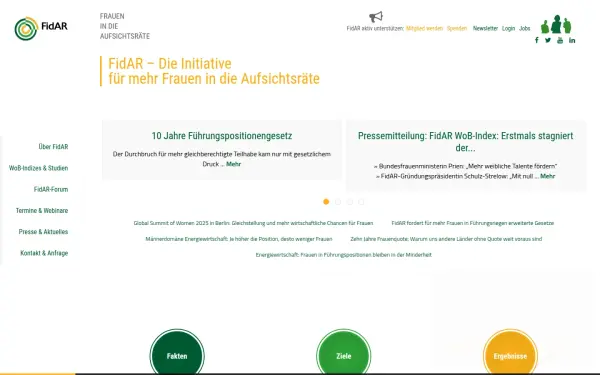The height and width of the screenshot is (375, 600).
Task: Open WoB-Indizes & Studien menu item
Action: tap(38, 168)
